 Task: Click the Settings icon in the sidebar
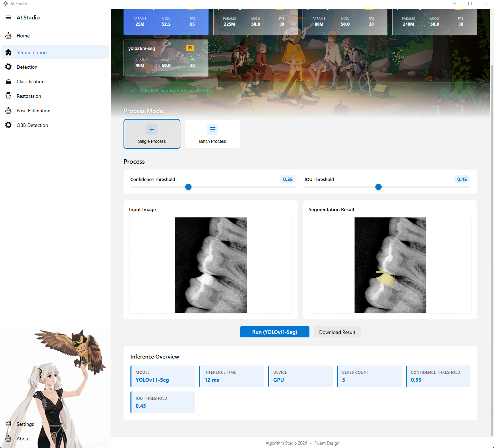click(8, 424)
